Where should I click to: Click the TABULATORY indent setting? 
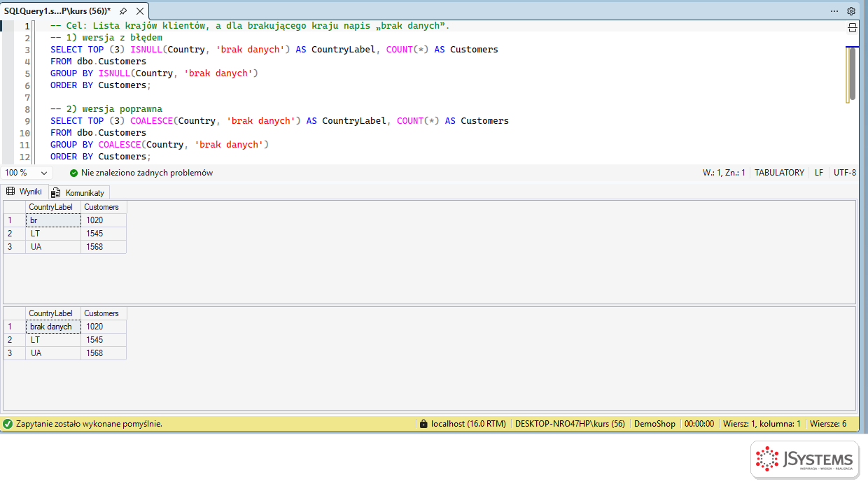coord(779,173)
